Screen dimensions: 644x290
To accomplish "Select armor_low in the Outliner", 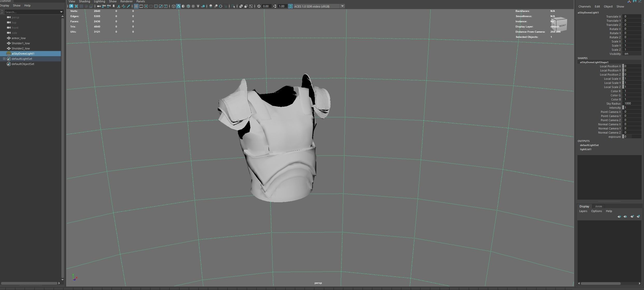I will (x=18, y=38).
